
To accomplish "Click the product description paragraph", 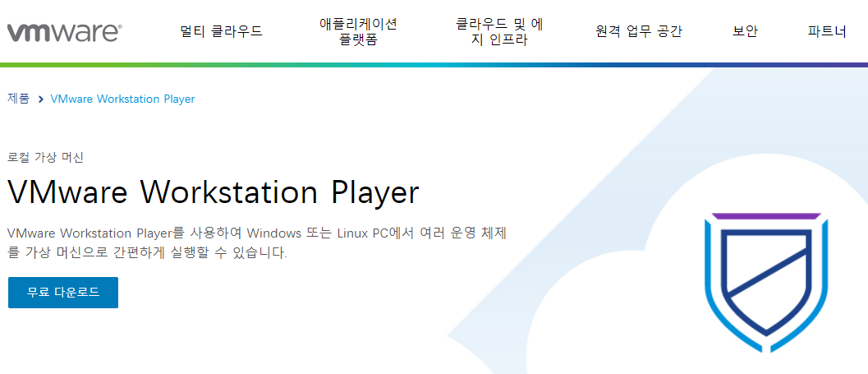I will point(257,242).
